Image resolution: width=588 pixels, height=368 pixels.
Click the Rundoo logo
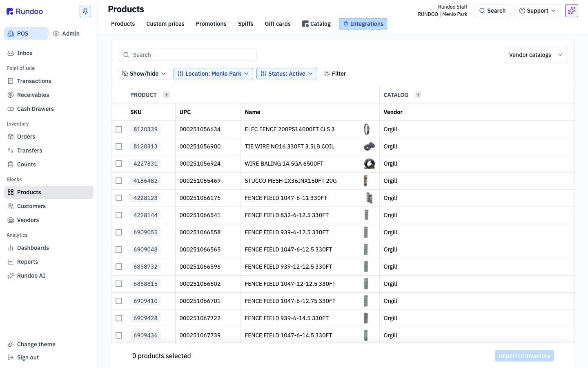coord(25,11)
